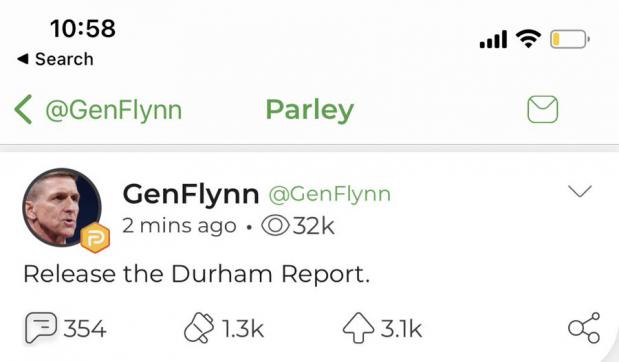619x362 pixels.
Task: Open GenFlynn profile picture
Action: (62, 208)
